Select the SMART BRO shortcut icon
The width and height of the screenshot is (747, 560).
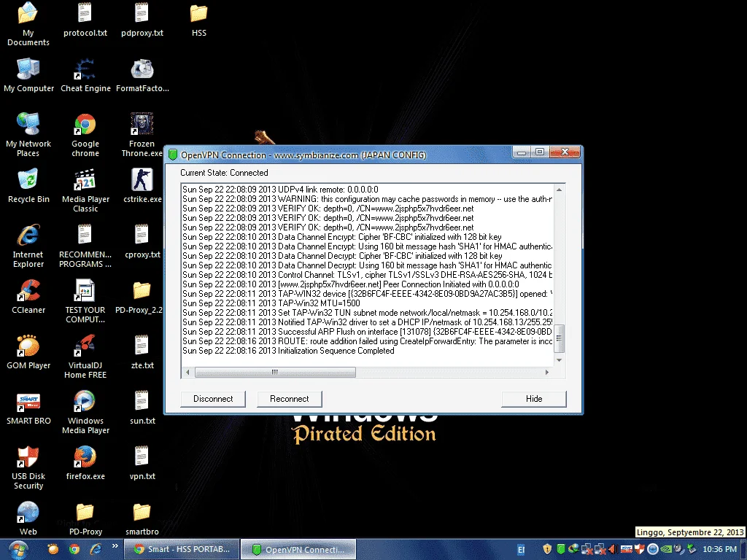[28, 408]
